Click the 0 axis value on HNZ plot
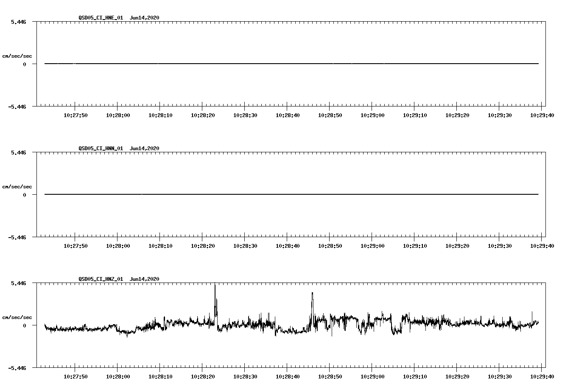The image size is (576, 392). click(25, 325)
